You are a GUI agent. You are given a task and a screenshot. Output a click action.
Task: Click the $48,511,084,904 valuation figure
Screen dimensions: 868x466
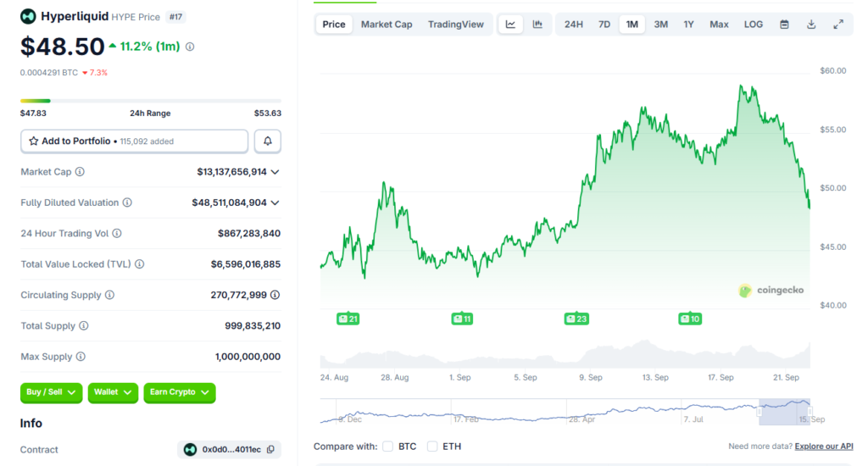(x=229, y=203)
